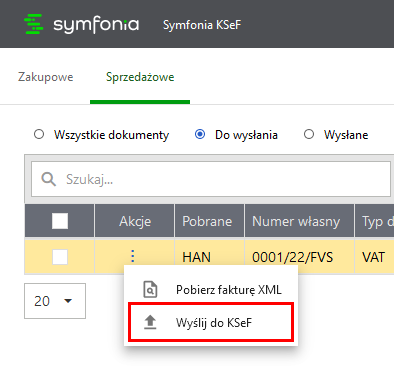Open the Sprzedażowe tab

(140, 77)
